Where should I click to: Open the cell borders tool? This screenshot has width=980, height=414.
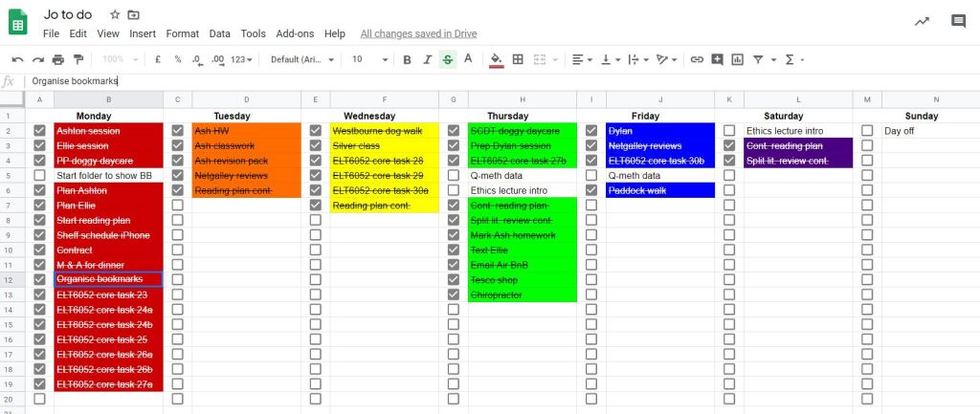pos(518,59)
